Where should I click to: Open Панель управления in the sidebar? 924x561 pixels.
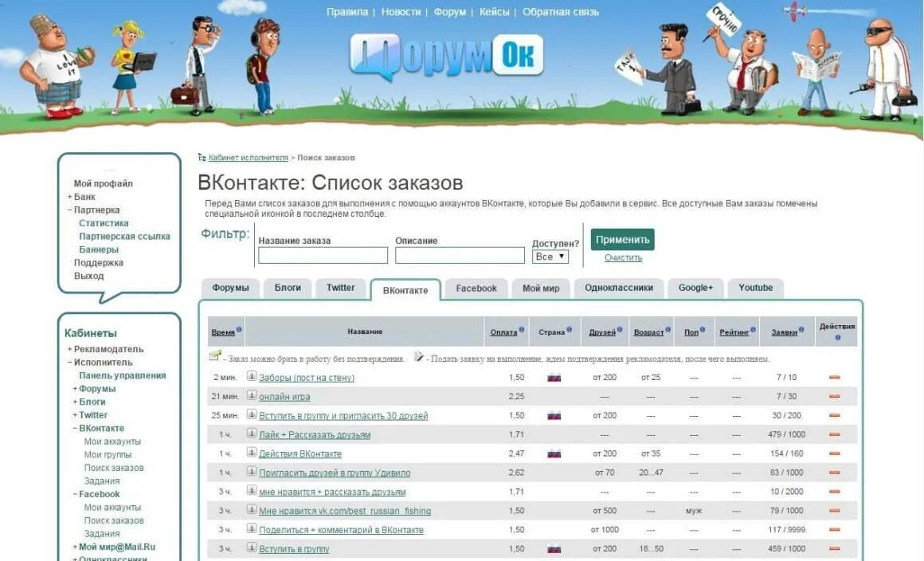[x=122, y=375]
